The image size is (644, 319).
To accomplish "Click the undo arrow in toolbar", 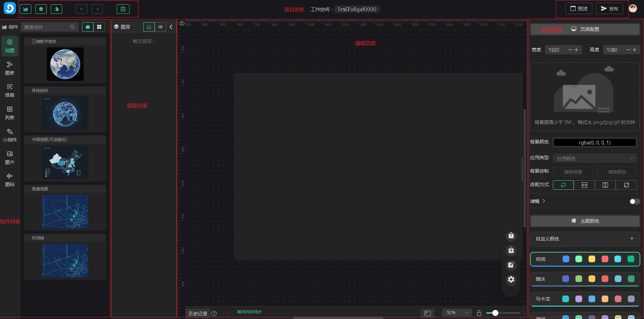I will click(82, 9).
